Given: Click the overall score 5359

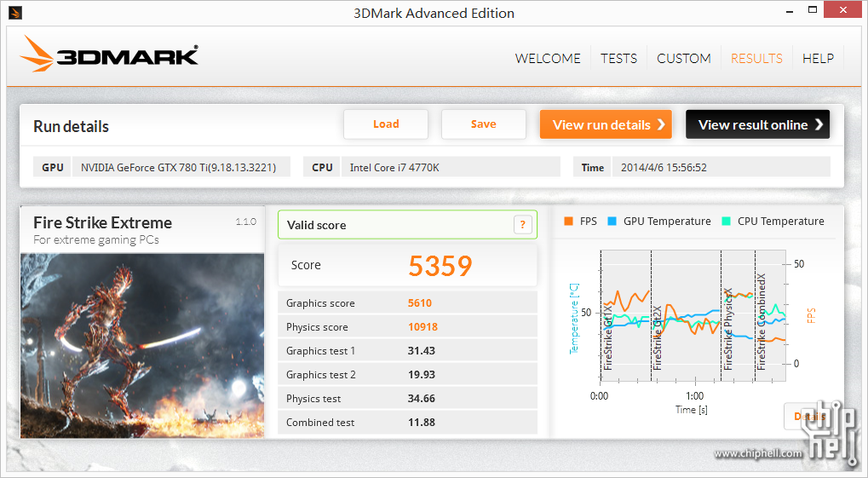Looking at the screenshot, I should (440, 266).
